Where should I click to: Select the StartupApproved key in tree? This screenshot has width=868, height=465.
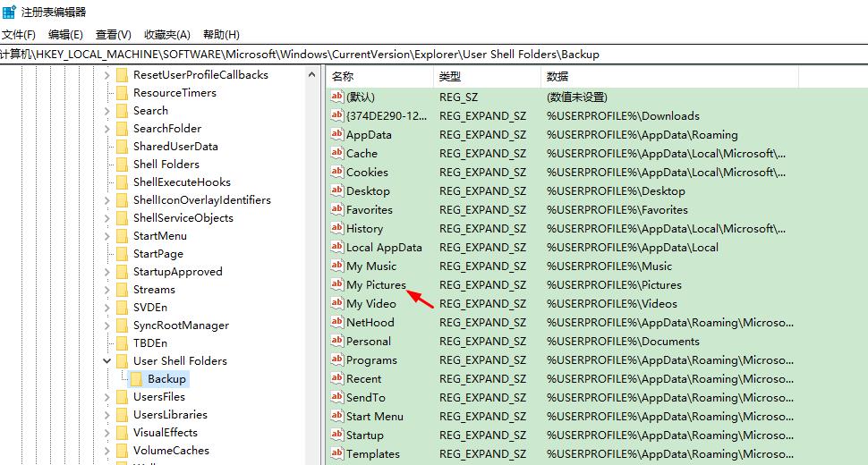click(177, 272)
